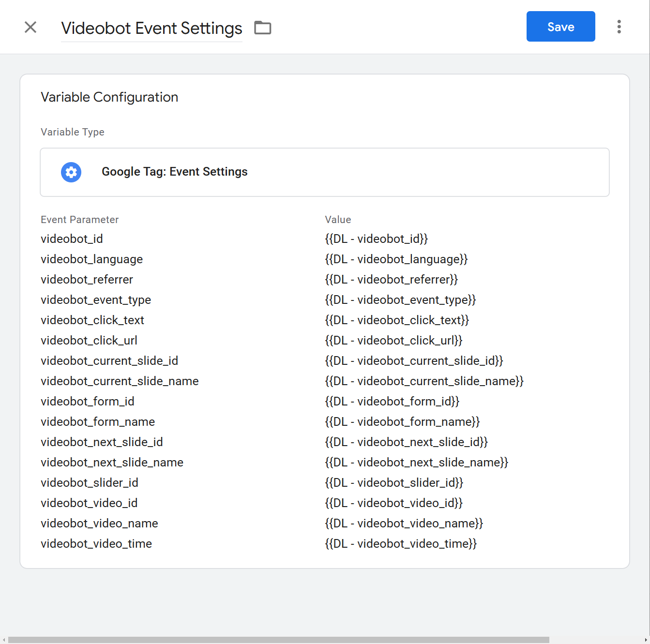This screenshot has height=644, width=650.
Task: Edit the Videobot Event Settings title field
Action: click(x=151, y=28)
